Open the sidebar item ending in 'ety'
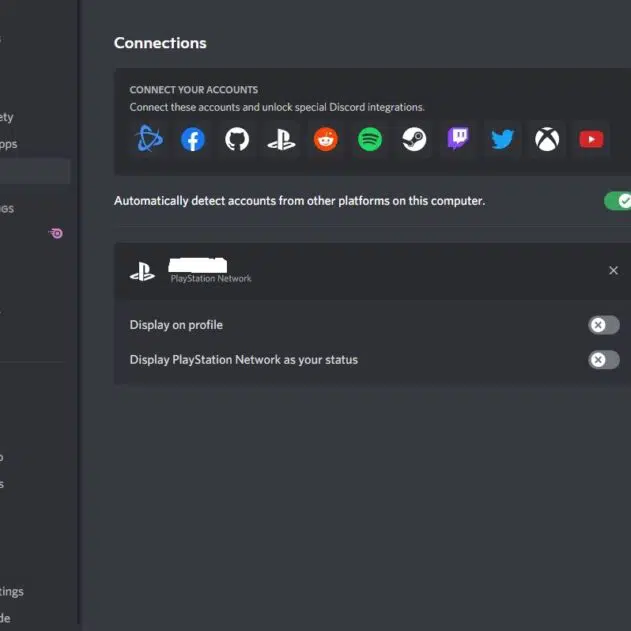The width and height of the screenshot is (631, 631). click(x=6, y=117)
